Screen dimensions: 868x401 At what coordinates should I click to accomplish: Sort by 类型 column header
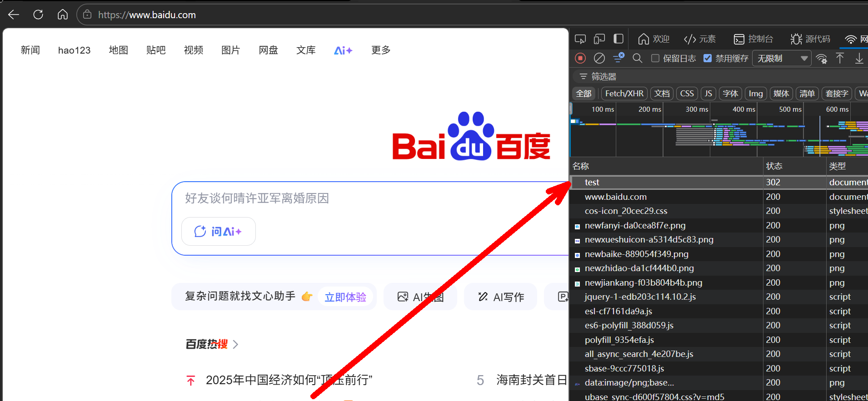click(x=847, y=166)
